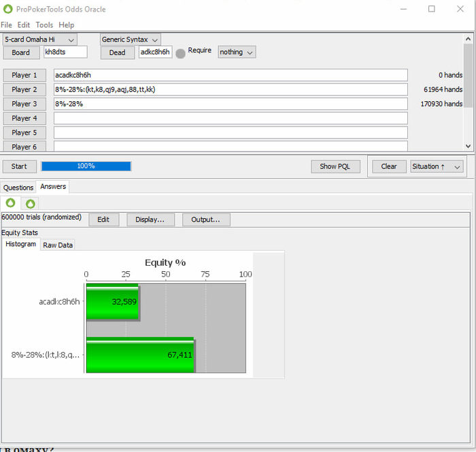
Task: Click Player 2 range input field
Action: pyautogui.click(x=231, y=90)
